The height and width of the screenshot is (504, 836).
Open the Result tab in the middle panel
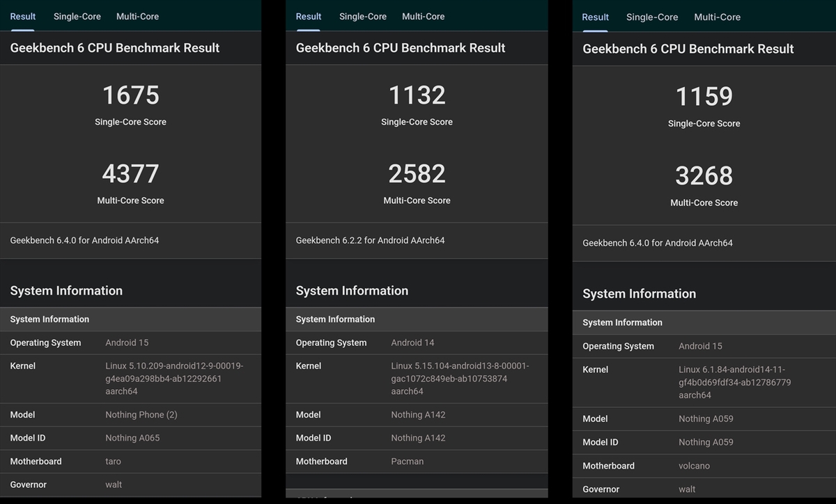tap(309, 16)
